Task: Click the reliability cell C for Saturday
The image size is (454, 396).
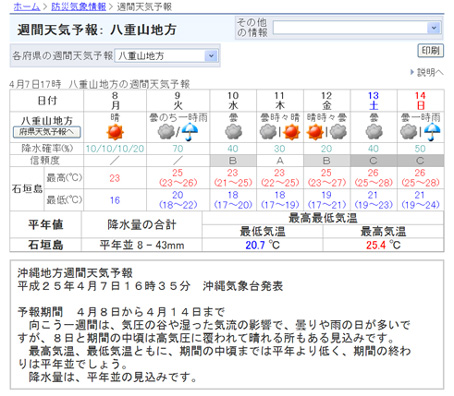Action: pos(373,161)
